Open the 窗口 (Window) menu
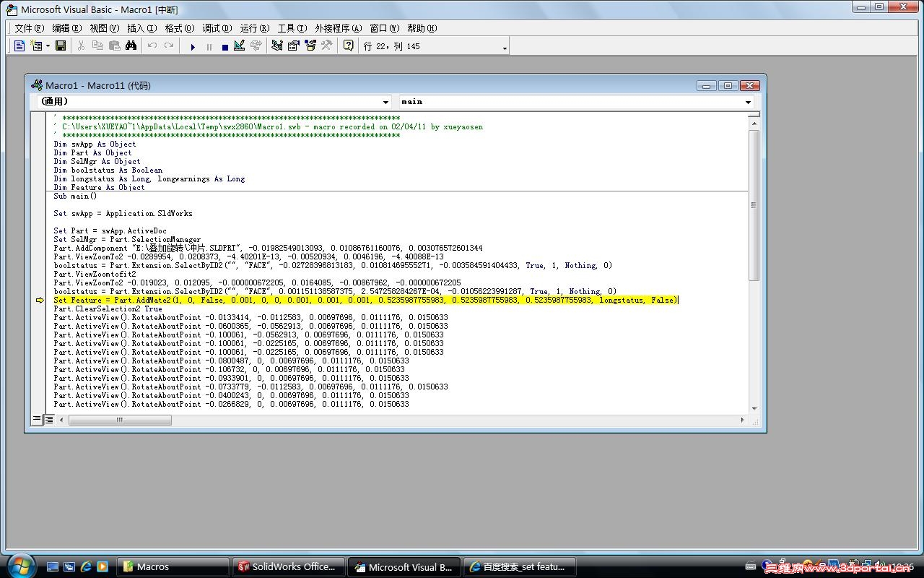 [x=384, y=28]
